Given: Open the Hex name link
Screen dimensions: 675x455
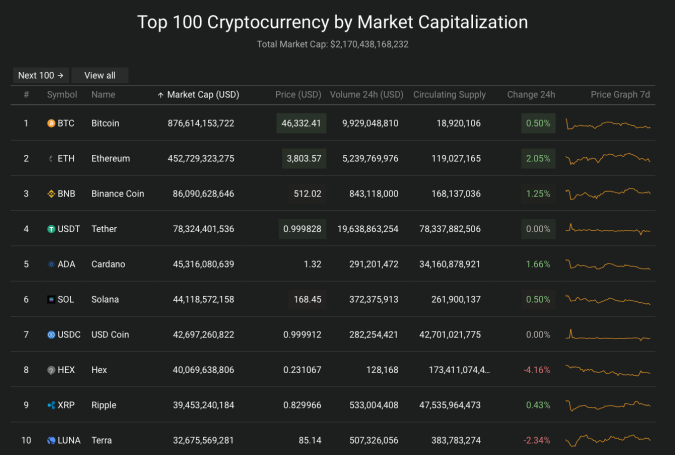Looking at the screenshot, I should tap(99, 370).
